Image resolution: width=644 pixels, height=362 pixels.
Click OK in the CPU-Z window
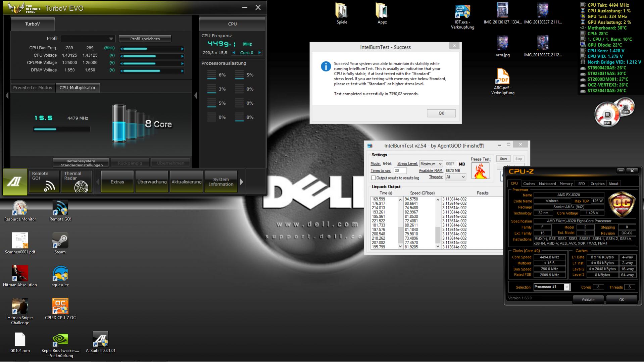tap(622, 300)
